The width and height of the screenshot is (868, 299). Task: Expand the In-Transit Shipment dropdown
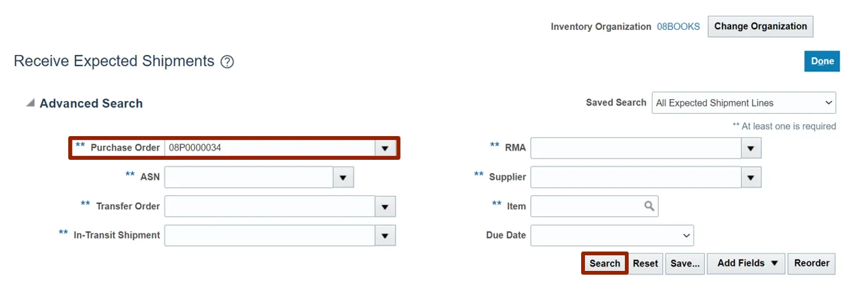[385, 235]
